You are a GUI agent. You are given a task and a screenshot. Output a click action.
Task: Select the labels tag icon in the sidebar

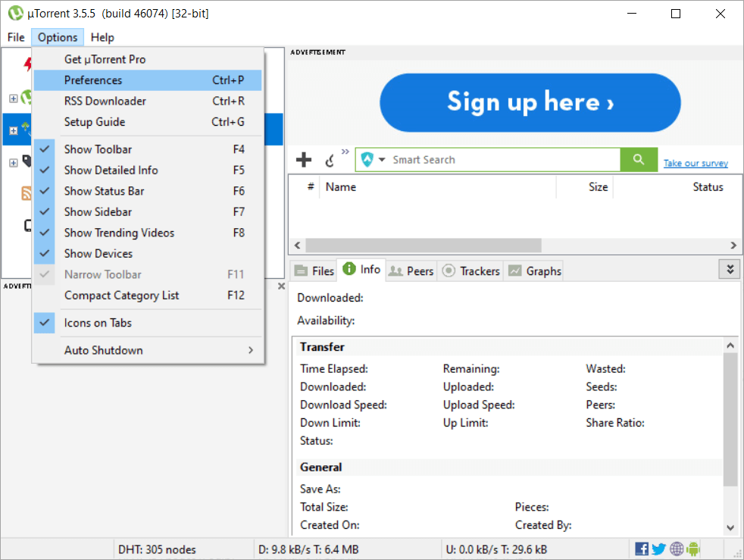(27, 161)
